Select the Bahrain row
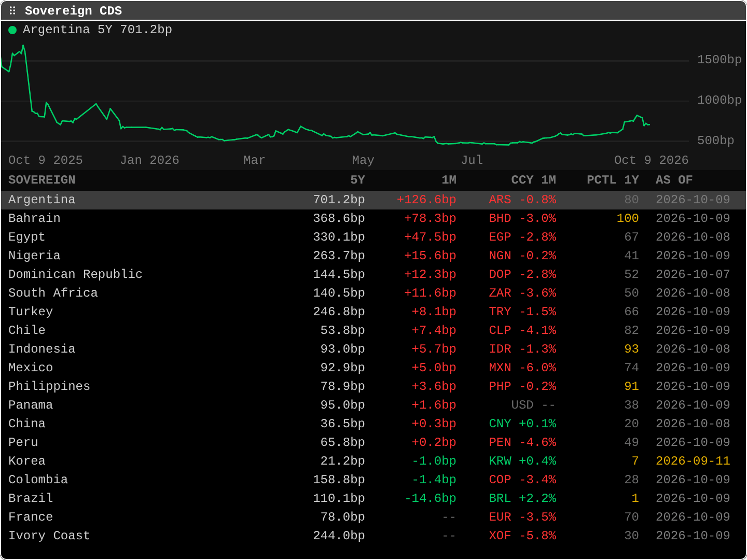Image resolution: width=747 pixels, height=560 pixels. [374, 218]
